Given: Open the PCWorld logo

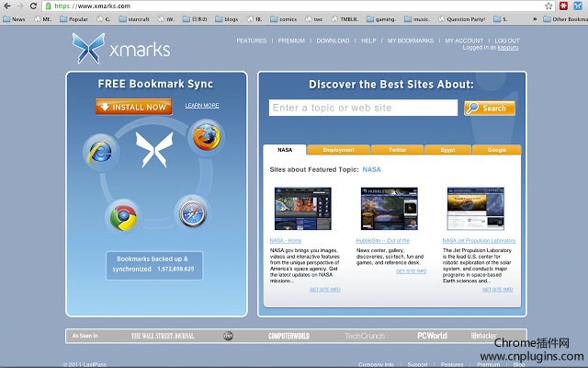Looking at the screenshot, I should 432,336.
